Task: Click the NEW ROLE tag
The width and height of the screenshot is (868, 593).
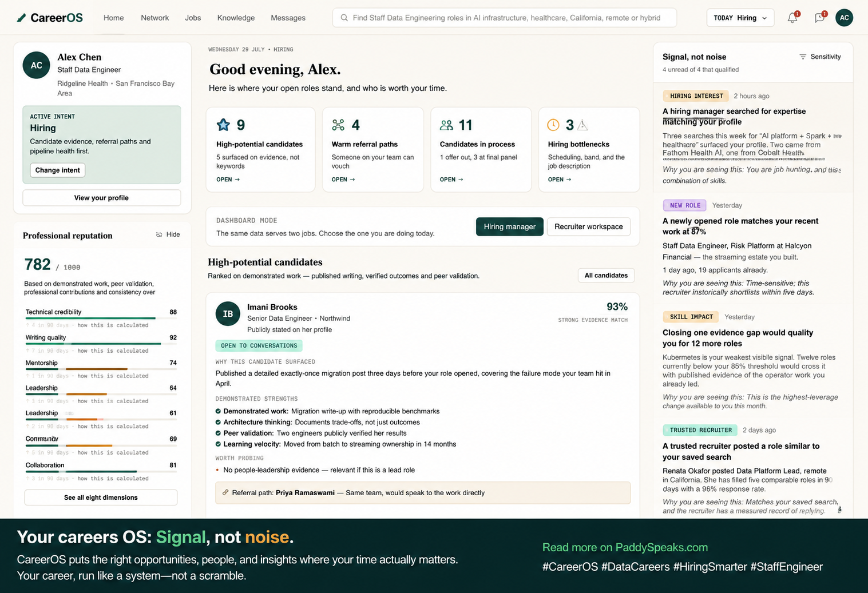Action: pyautogui.click(x=684, y=205)
